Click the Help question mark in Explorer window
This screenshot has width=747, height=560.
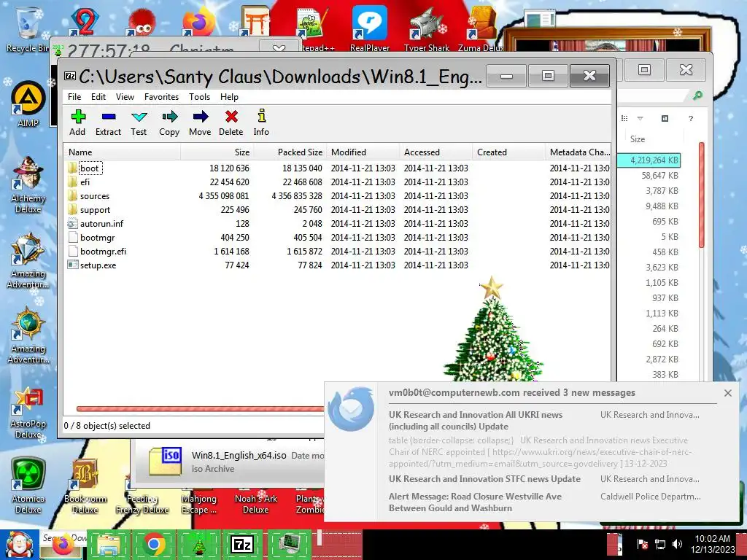click(691, 119)
